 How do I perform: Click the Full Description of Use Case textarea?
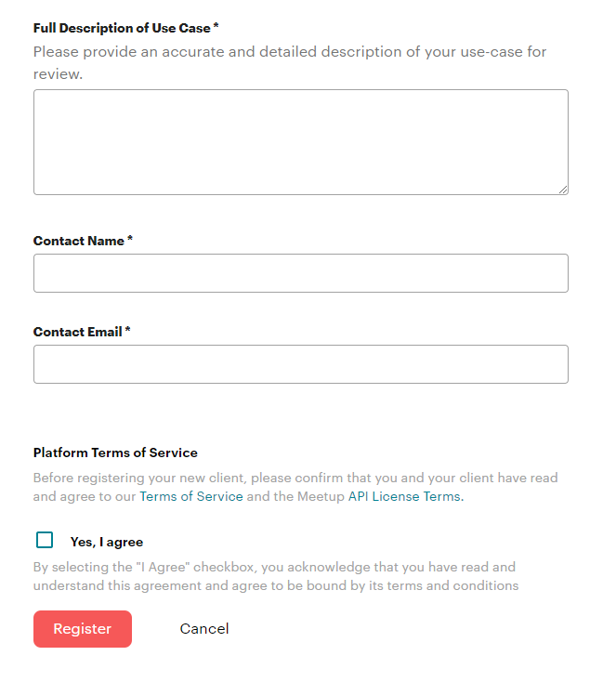[300, 142]
